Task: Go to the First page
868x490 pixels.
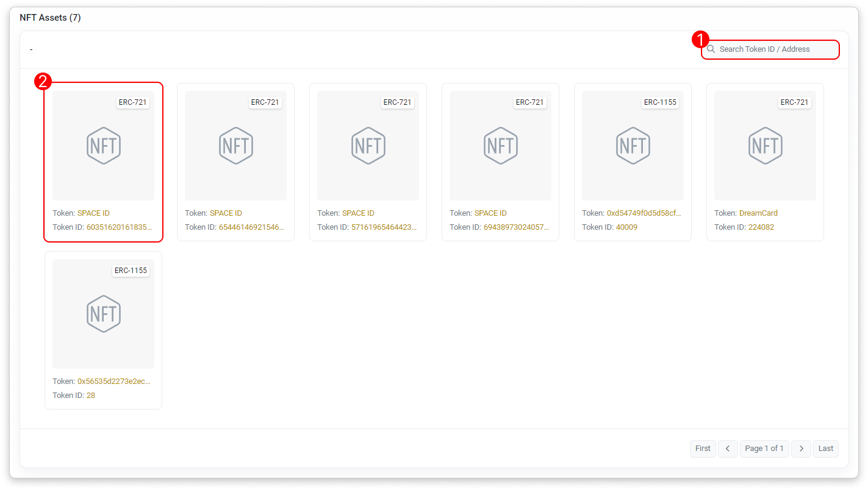Action: (x=703, y=449)
